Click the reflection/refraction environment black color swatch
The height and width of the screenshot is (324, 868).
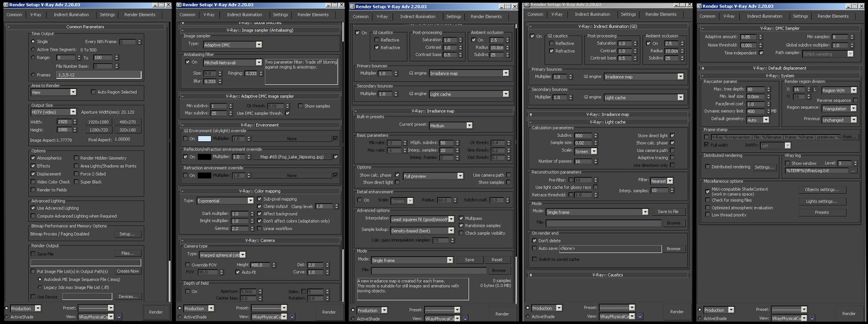205,157
